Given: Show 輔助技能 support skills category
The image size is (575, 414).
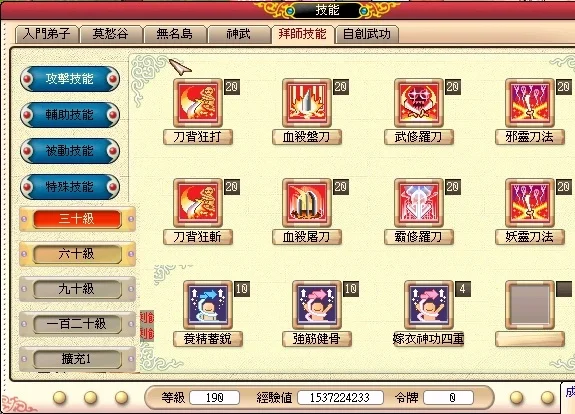Looking at the screenshot, I should pos(70,115).
